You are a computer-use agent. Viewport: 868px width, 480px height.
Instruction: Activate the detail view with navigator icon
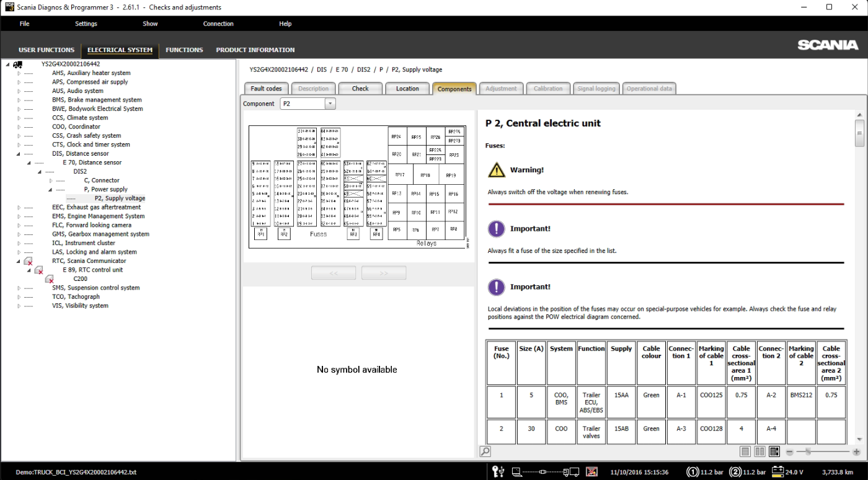point(774,451)
